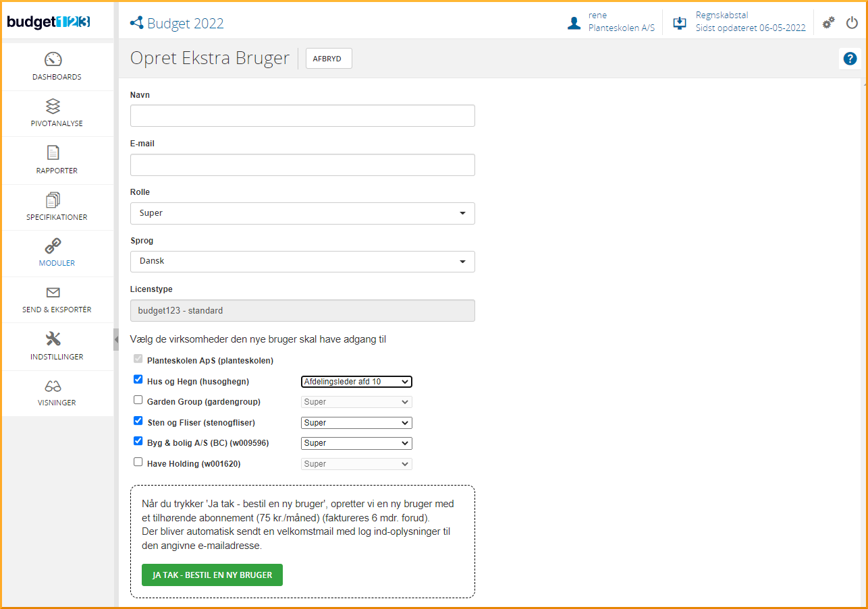Click into the Navn input field
This screenshot has height=609, width=868.
pyautogui.click(x=302, y=116)
